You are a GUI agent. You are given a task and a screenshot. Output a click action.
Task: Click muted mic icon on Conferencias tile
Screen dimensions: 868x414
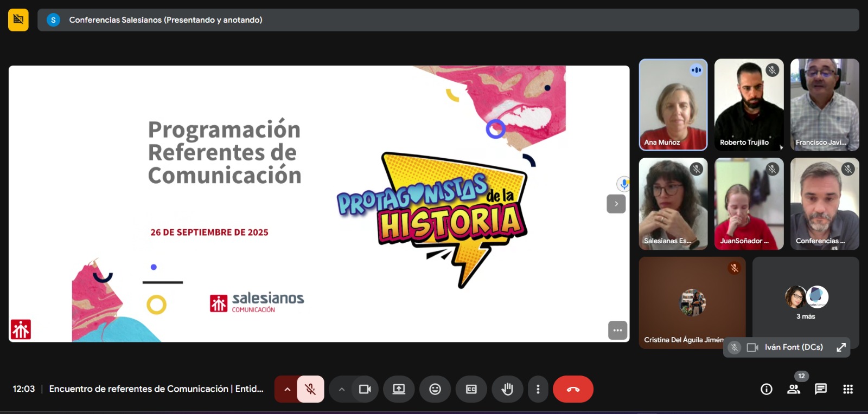click(x=848, y=169)
